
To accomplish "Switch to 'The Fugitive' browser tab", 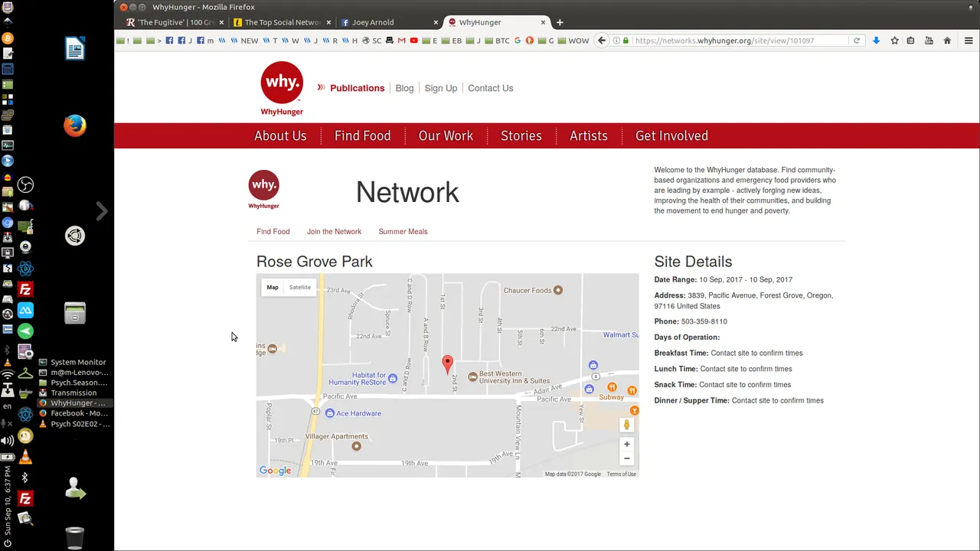I will [175, 22].
